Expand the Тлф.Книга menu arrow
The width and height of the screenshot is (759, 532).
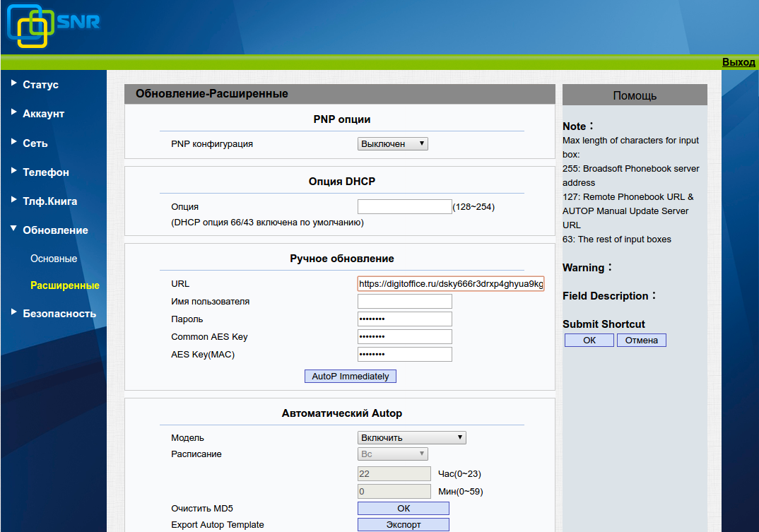click(x=13, y=199)
